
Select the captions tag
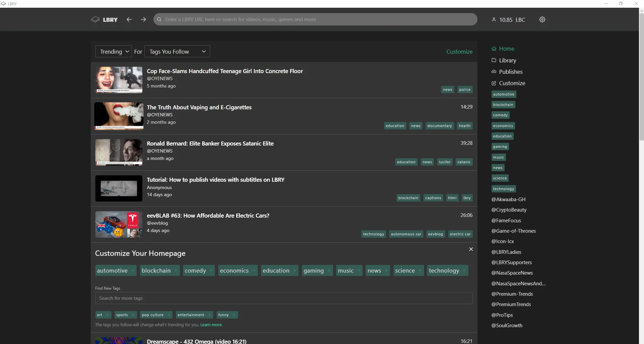(x=433, y=198)
